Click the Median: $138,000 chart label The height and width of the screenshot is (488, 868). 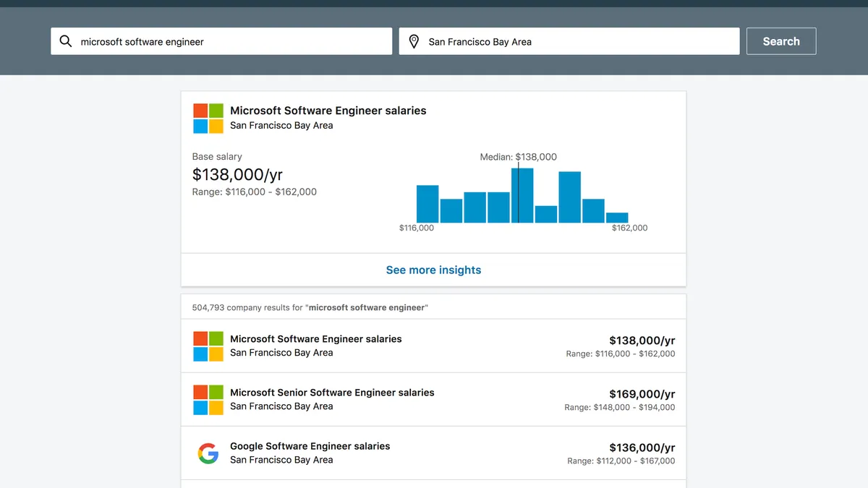coord(519,157)
